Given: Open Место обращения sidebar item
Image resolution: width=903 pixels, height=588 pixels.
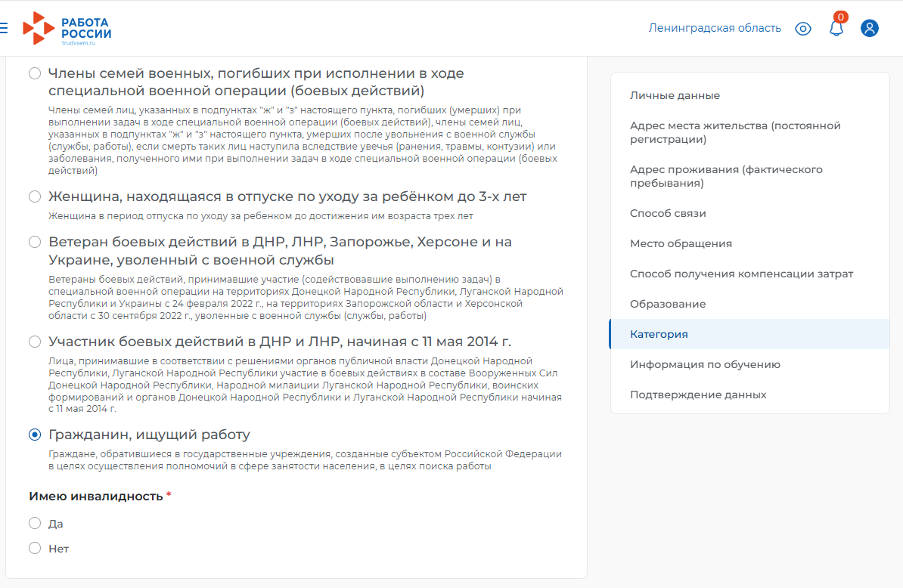Looking at the screenshot, I should coord(681,243).
